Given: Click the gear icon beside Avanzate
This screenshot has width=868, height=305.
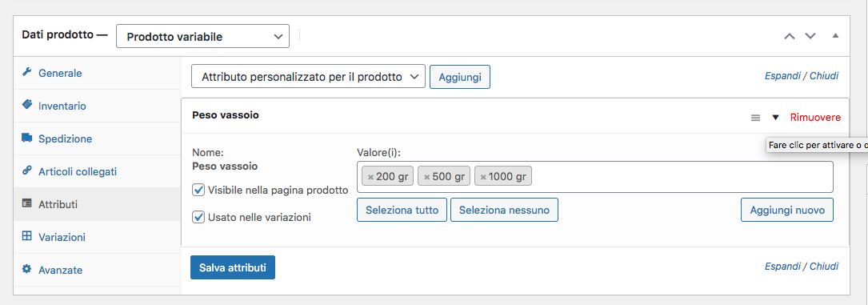Looking at the screenshot, I should (x=26, y=270).
